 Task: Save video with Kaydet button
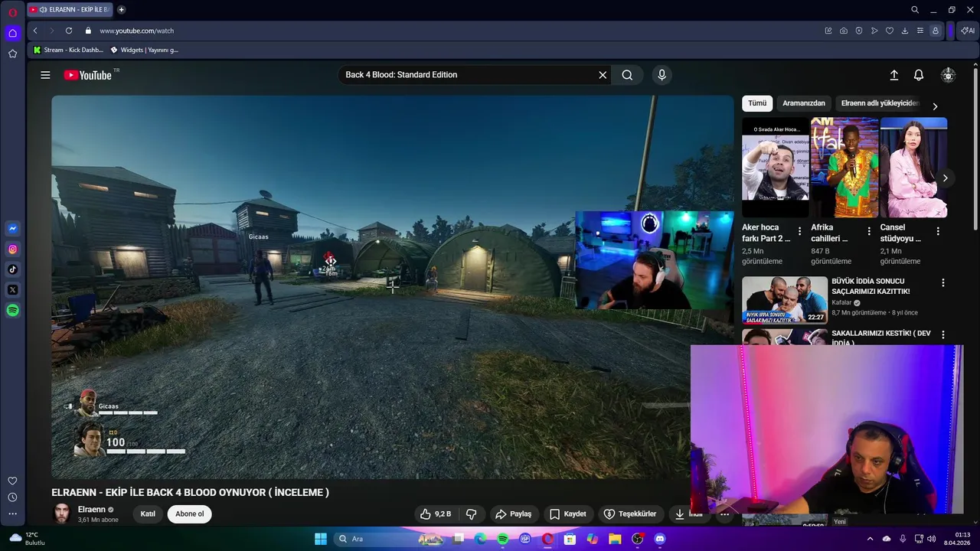click(568, 514)
